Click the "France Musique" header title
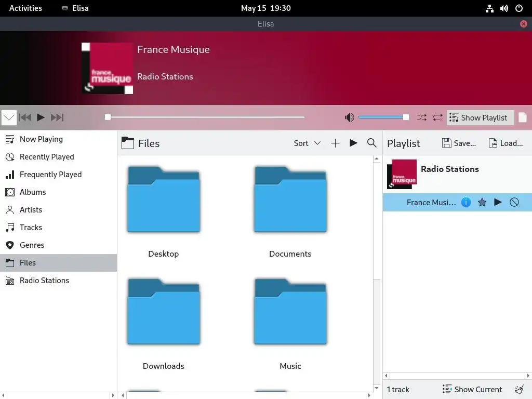This screenshot has width=532, height=399. pyautogui.click(x=174, y=49)
